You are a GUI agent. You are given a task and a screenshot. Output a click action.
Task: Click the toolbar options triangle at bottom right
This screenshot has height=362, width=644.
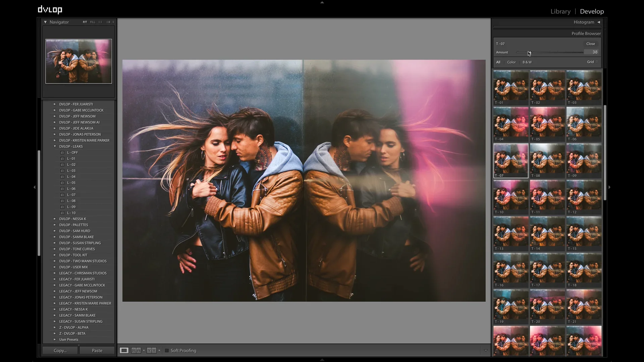click(x=485, y=351)
